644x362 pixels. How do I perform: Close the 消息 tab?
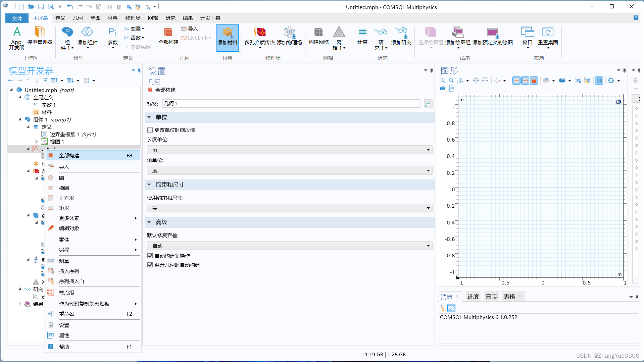(457, 297)
